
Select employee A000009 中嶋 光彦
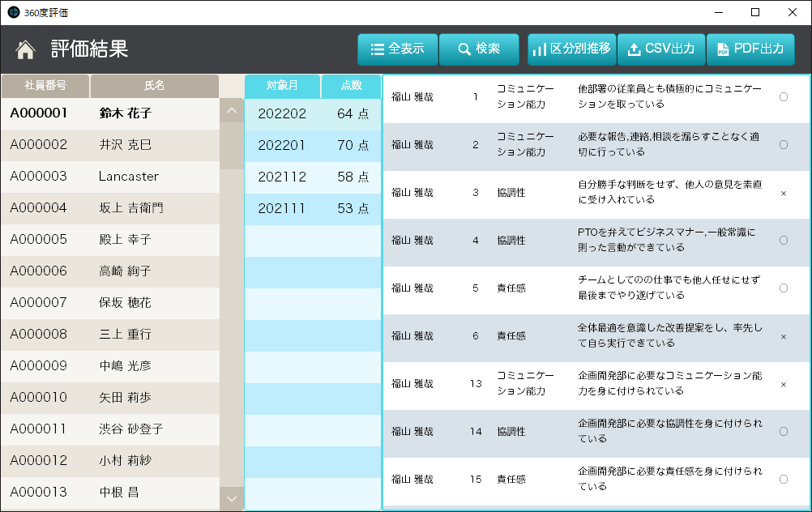point(109,366)
